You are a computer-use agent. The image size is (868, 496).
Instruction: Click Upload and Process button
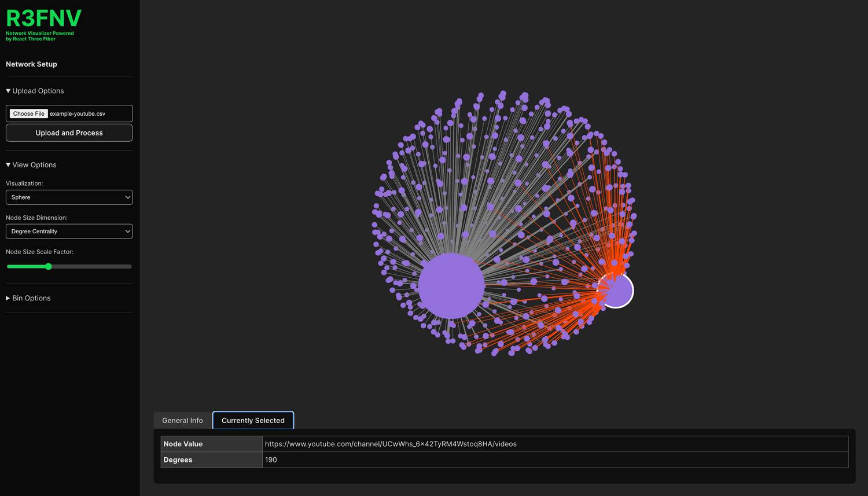[x=69, y=133]
